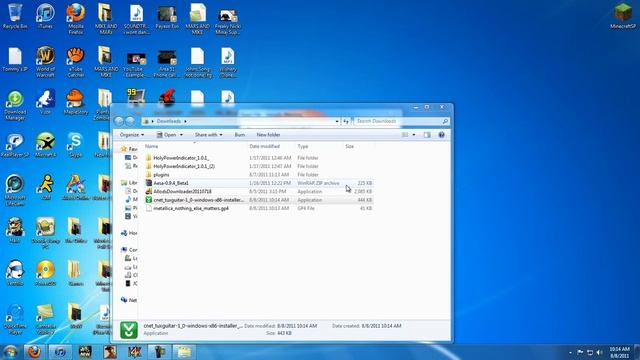
Task: Select the Download Manager desktop shortcut
Action: point(15,105)
